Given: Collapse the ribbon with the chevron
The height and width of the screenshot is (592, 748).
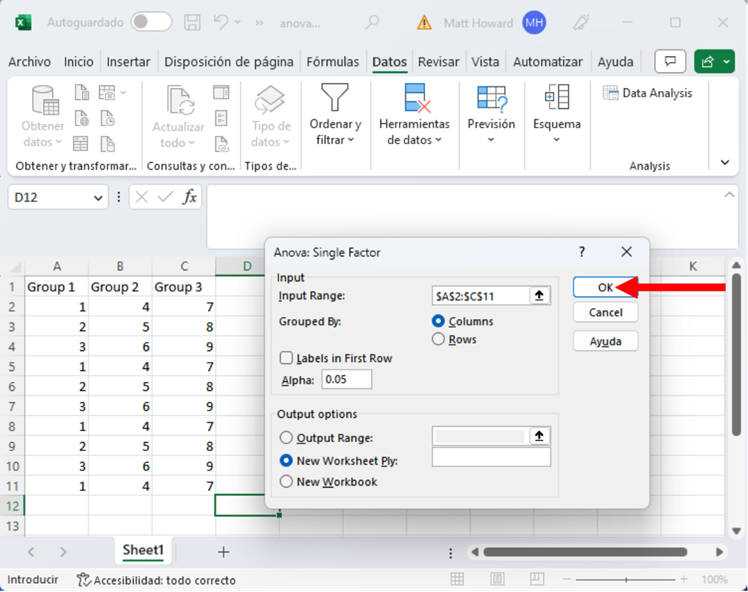Looking at the screenshot, I should pos(726,161).
